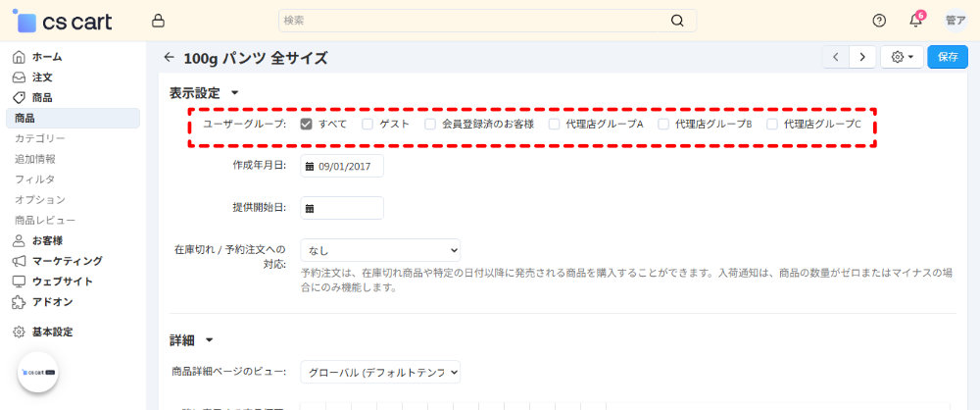The height and width of the screenshot is (410, 980).
Task: Open the gear settings dropdown
Action: (902, 57)
